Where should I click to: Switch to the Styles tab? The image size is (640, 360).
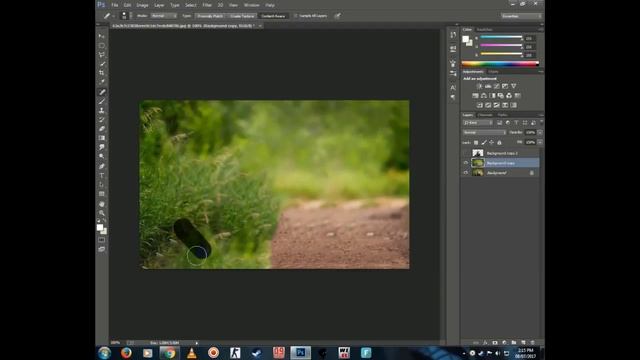(493, 72)
